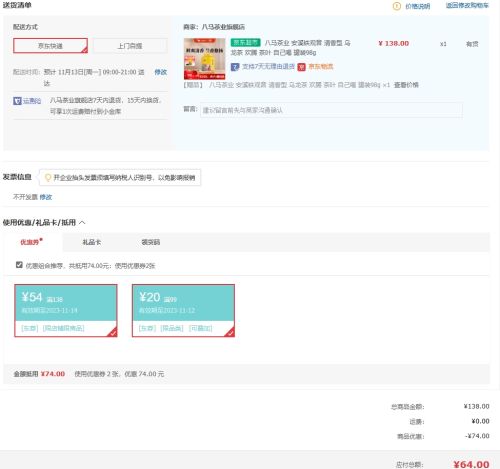This screenshot has height=469, width=500.
Task: Click the green JD supermarket badge
Action: point(245,43)
